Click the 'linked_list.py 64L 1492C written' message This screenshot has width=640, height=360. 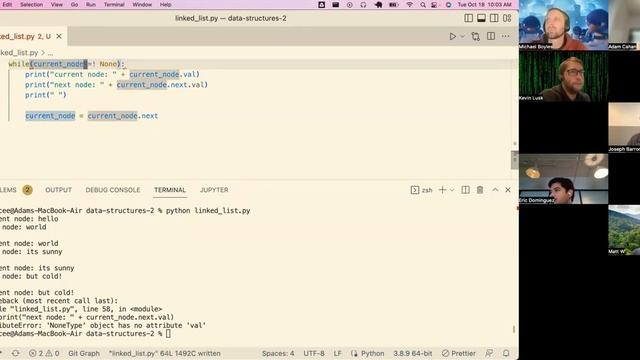click(164, 353)
